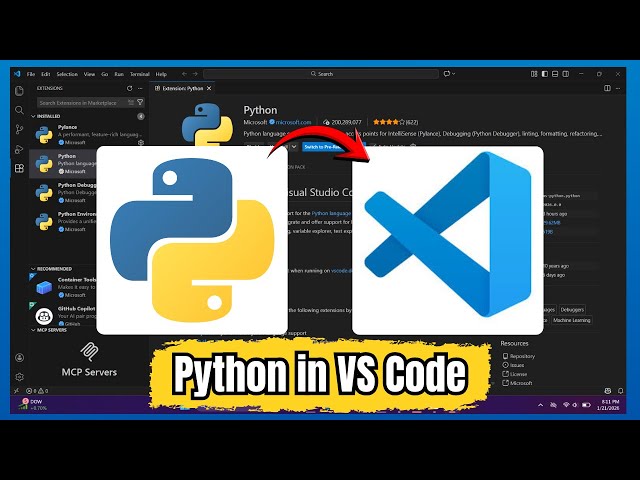640x480 pixels.
Task: Close the Extension: Python tab
Action: pyautogui.click(x=209, y=88)
